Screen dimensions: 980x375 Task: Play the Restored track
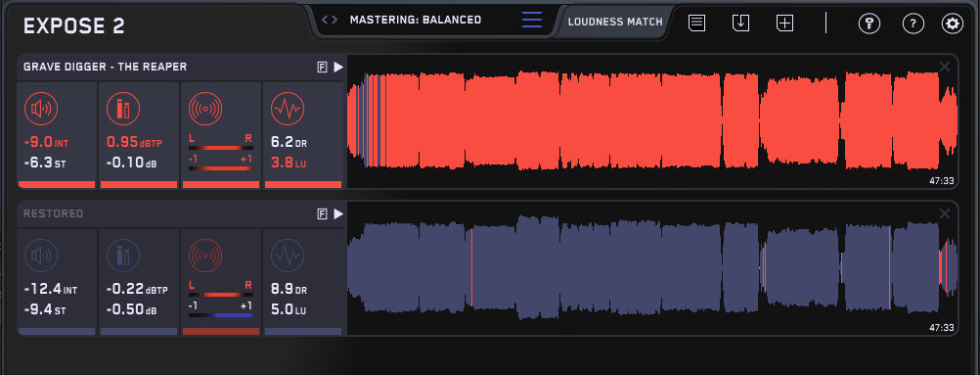coord(338,214)
